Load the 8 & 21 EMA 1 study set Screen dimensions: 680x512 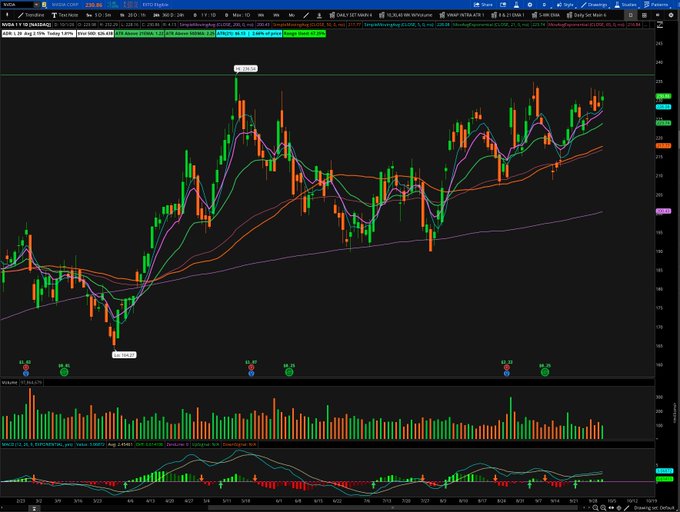pyautogui.click(x=508, y=15)
